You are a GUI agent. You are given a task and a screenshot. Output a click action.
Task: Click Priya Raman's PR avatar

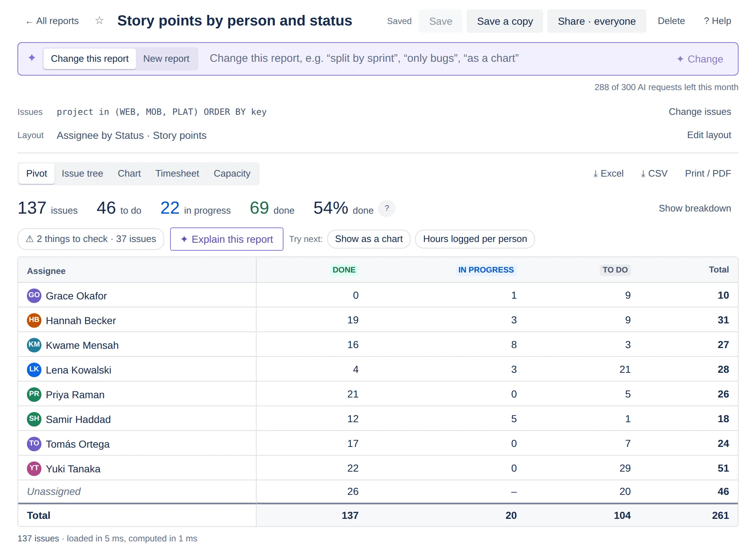(34, 394)
